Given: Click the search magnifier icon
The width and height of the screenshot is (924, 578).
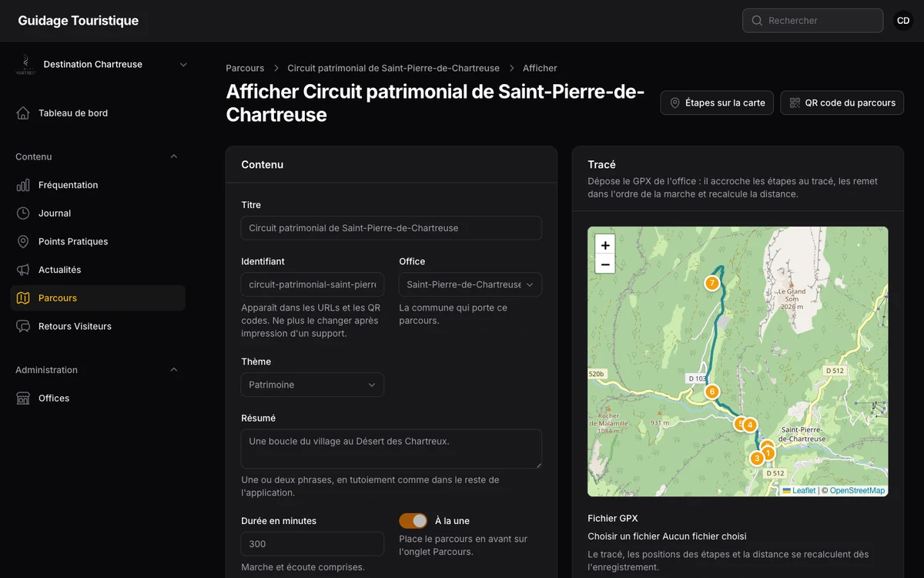Looking at the screenshot, I should 757,21.
